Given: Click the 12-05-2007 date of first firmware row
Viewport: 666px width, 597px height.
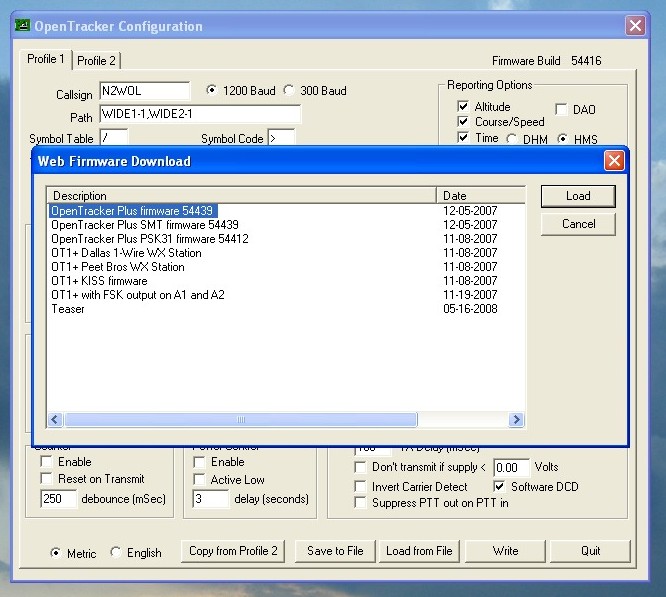Looking at the screenshot, I should point(470,211).
